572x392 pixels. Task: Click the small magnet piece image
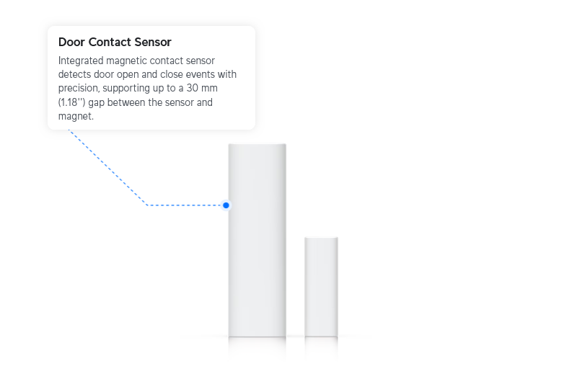coord(321,287)
